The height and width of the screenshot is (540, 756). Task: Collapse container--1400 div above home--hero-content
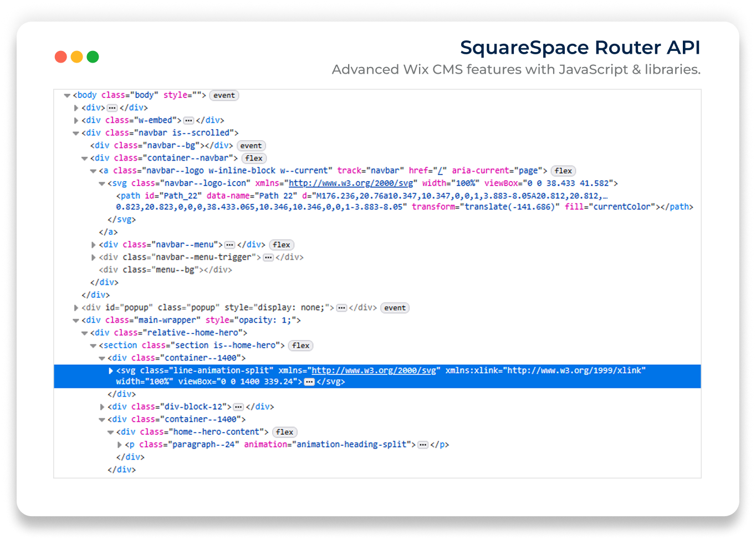tap(102, 419)
